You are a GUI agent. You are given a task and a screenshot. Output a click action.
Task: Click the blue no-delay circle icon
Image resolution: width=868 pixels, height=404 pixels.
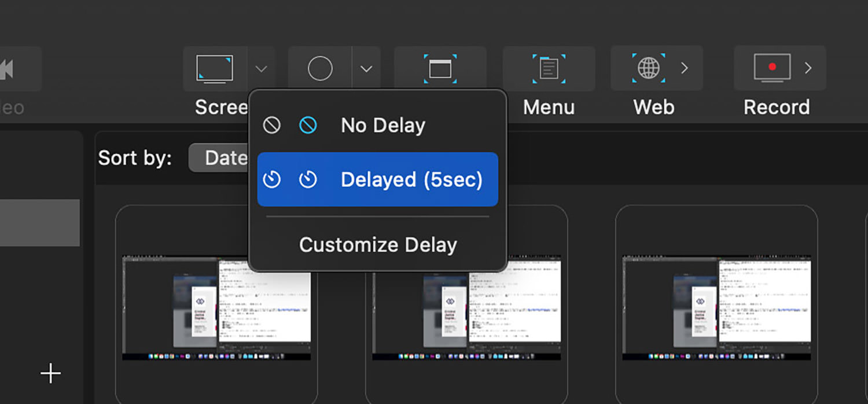coord(308,125)
